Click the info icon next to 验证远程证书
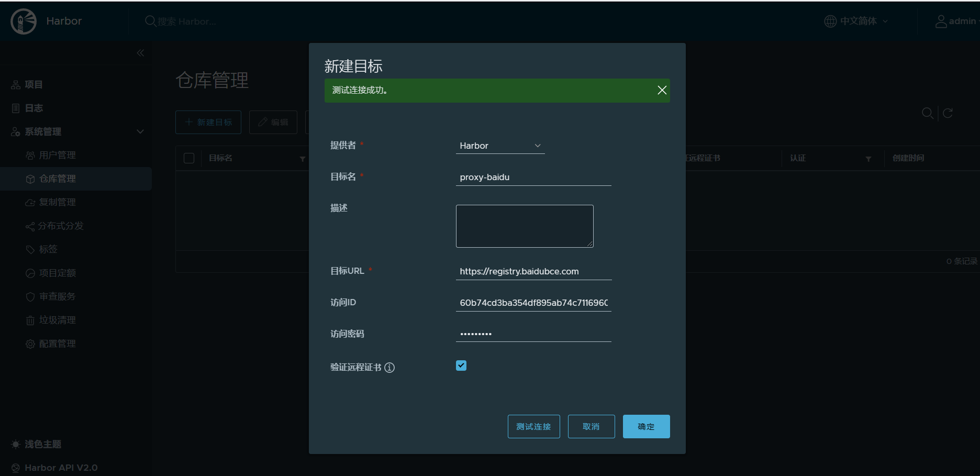Screen dimensions: 980x476 pos(389,368)
